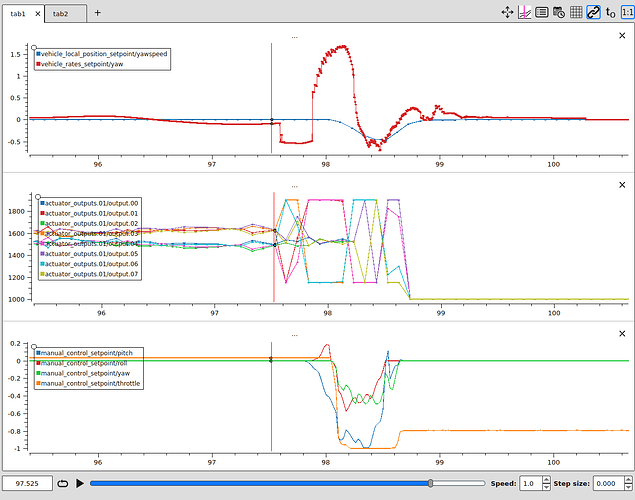Viewport: 635px width, 500px height.
Task: Click vehicle_local_position_setpoint/yawspeed legend entry
Action: 102,54
